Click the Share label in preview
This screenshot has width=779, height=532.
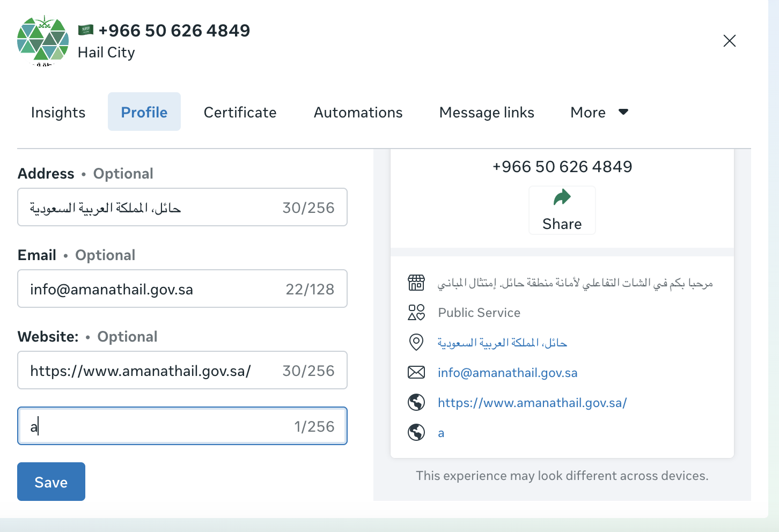pyautogui.click(x=562, y=224)
